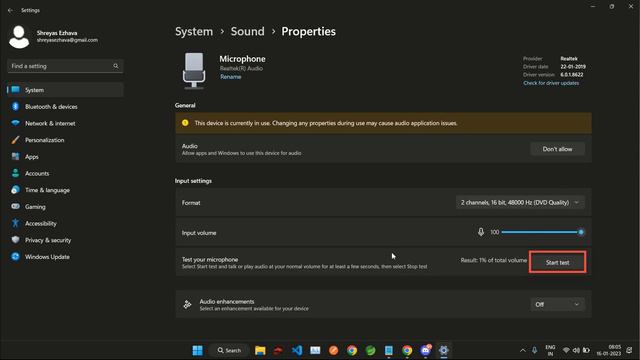Mute microphone via input volume mic icon

481,232
